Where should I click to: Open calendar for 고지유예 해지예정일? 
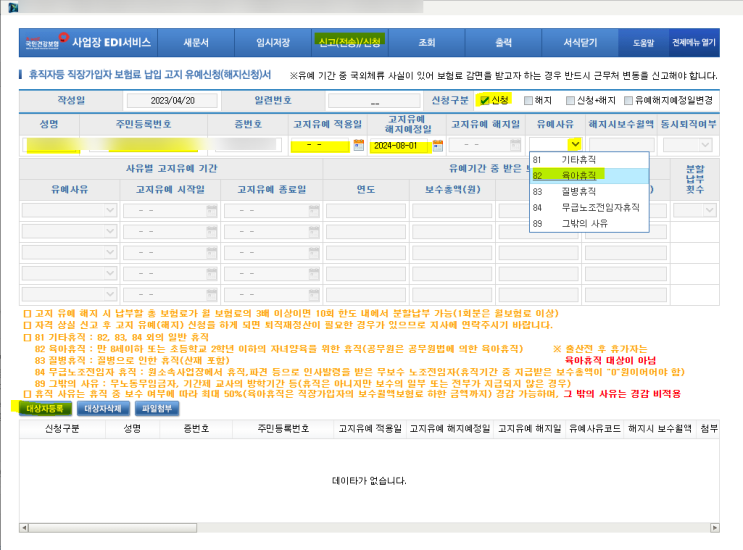coord(438,145)
